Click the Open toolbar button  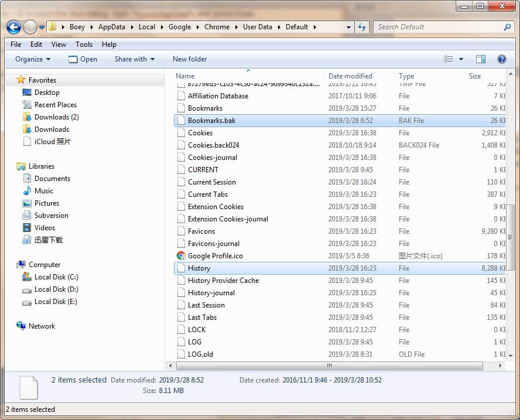[83, 59]
